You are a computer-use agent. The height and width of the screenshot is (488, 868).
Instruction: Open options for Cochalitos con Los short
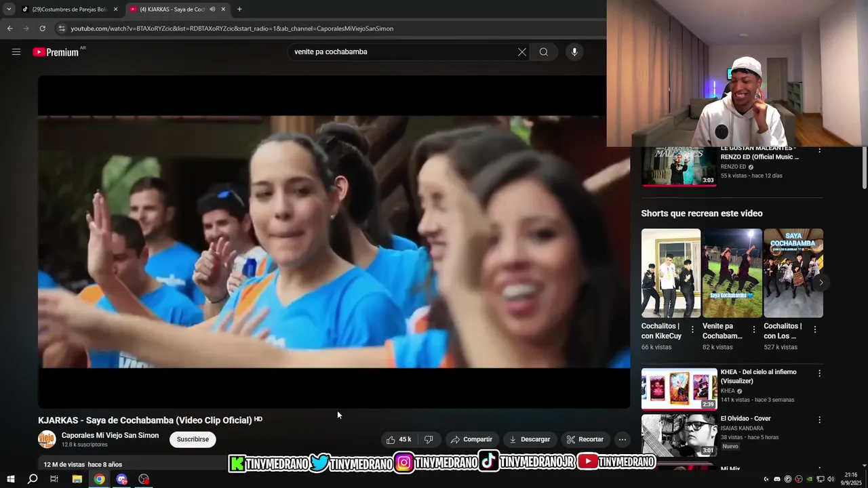coord(815,329)
